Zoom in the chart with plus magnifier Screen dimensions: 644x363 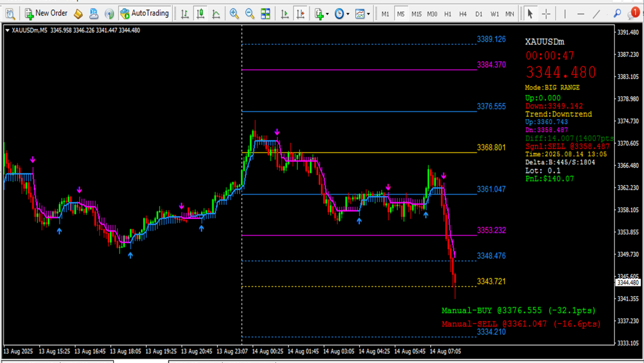pyautogui.click(x=234, y=14)
